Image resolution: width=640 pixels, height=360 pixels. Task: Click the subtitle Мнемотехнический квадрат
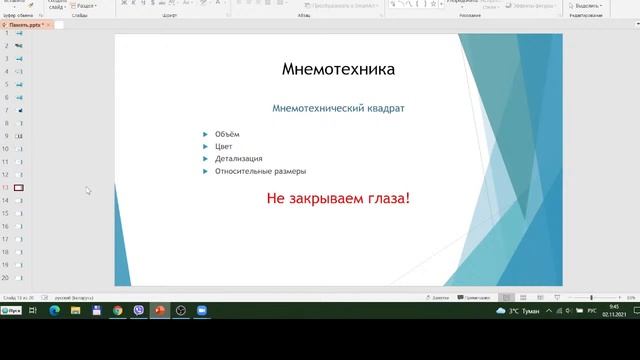(x=338, y=108)
